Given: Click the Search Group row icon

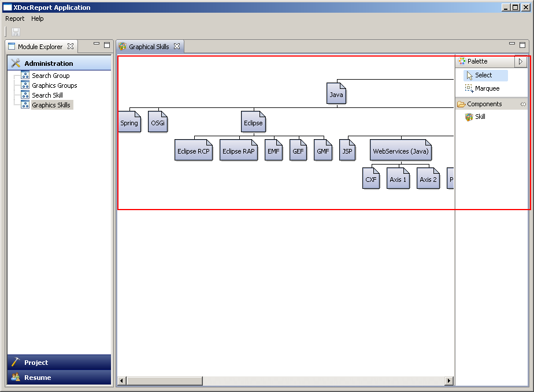Looking at the screenshot, I should pos(25,75).
